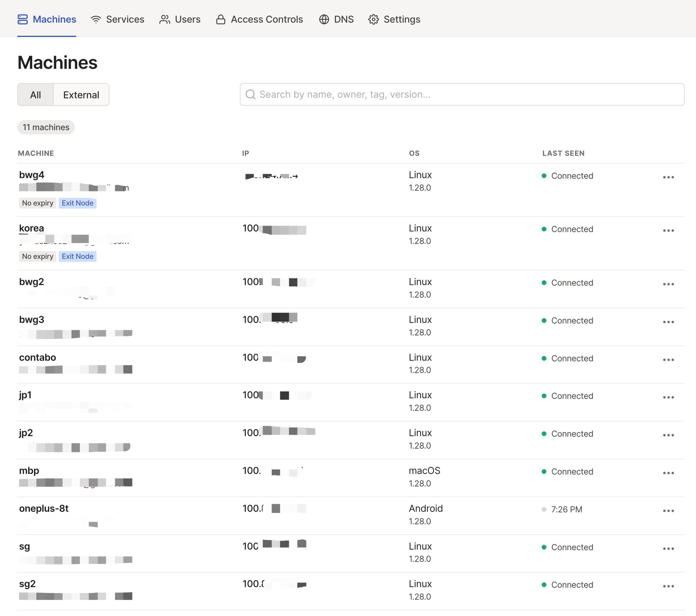Click the Users people icon
The height and width of the screenshot is (616, 696).
[x=164, y=19]
